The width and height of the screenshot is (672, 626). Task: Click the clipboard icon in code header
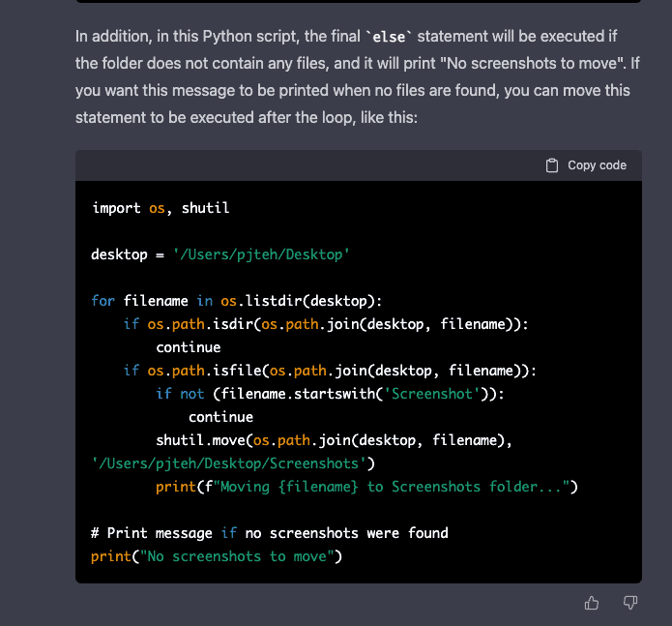click(x=552, y=165)
